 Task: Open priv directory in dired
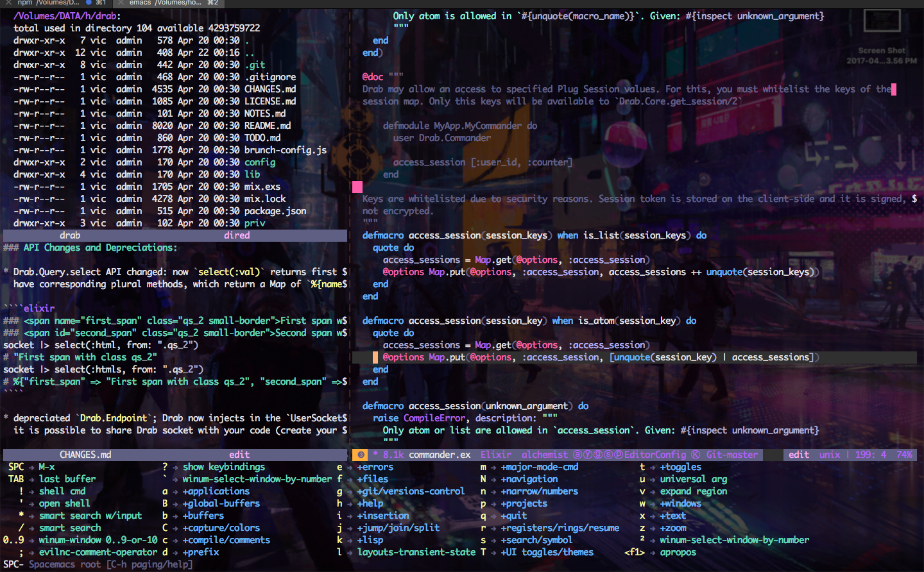coord(255,223)
